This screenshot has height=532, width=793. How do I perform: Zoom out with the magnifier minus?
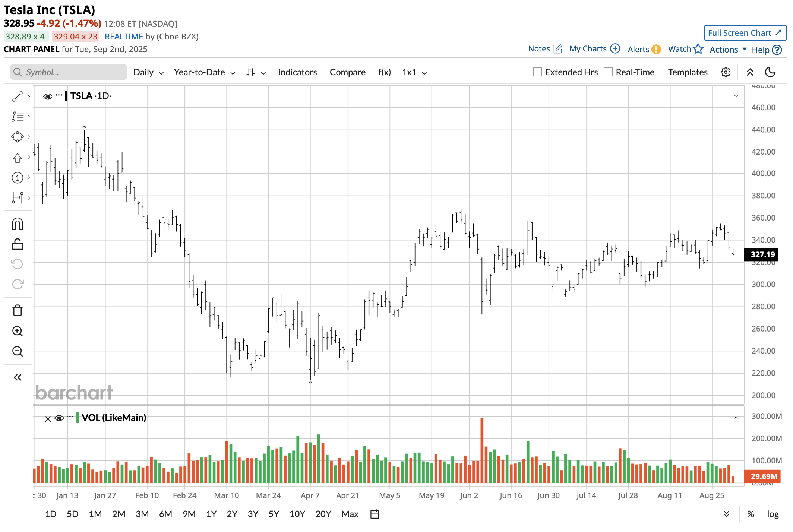pyautogui.click(x=18, y=351)
